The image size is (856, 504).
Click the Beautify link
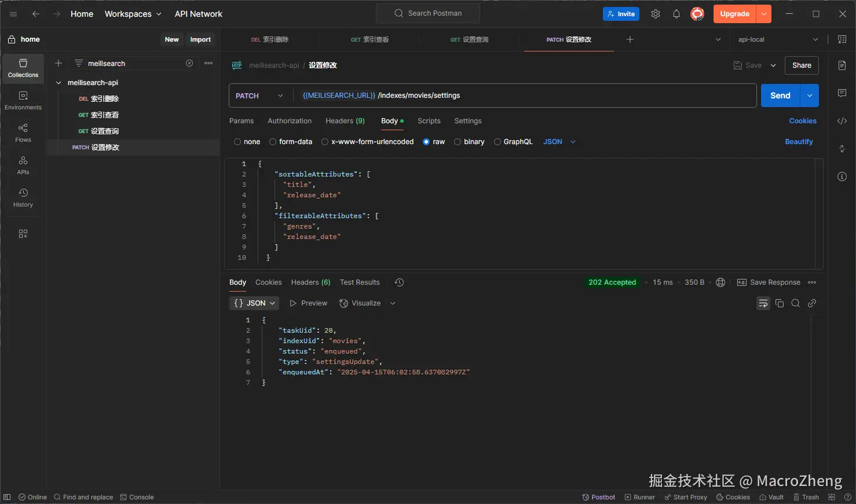click(799, 142)
